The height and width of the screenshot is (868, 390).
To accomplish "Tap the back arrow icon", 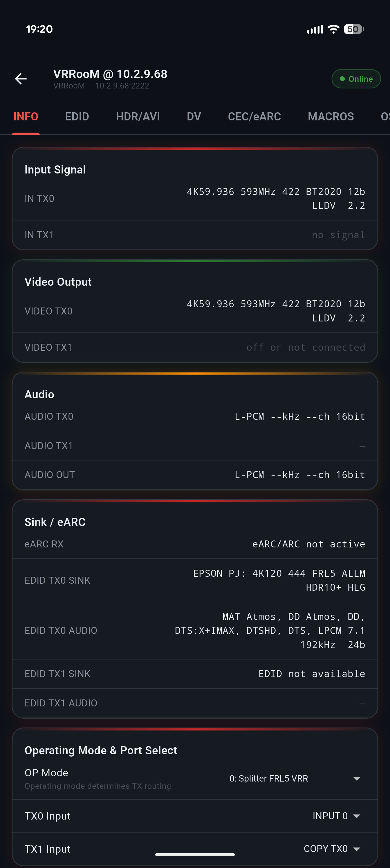I will tap(21, 79).
